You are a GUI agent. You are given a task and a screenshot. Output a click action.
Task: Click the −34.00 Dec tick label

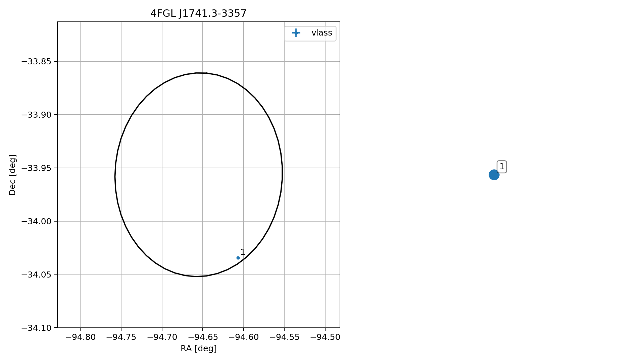point(37,221)
